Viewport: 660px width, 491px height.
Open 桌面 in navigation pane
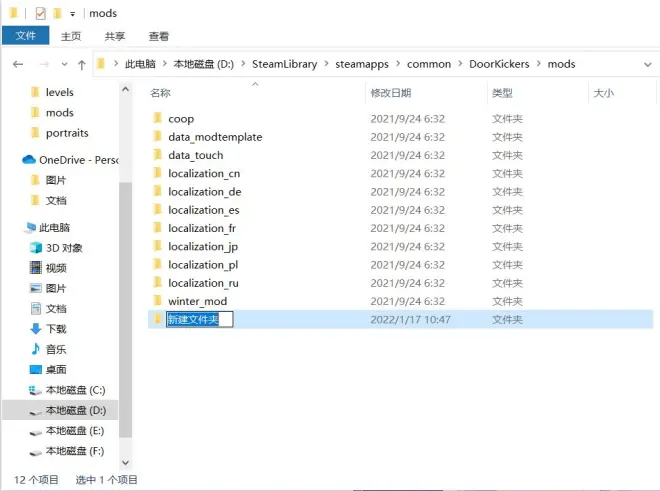pyautogui.click(x=56, y=370)
